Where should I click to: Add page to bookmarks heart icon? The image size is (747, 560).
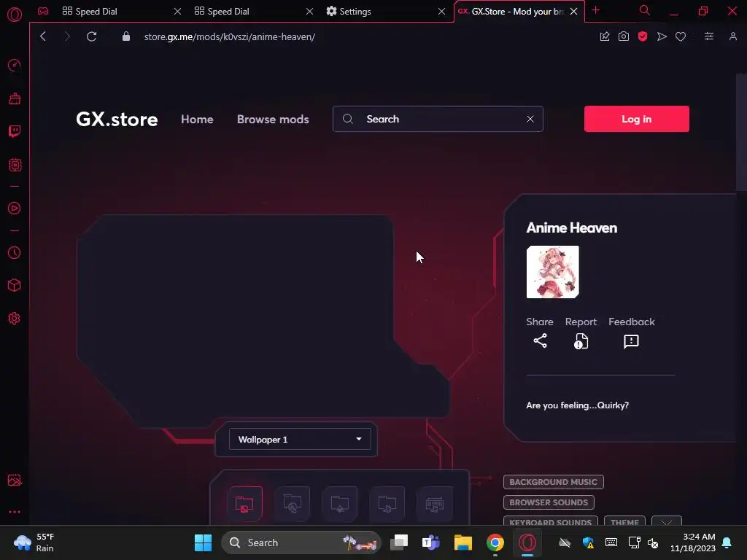pyautogui.click(x=681, y=36)
